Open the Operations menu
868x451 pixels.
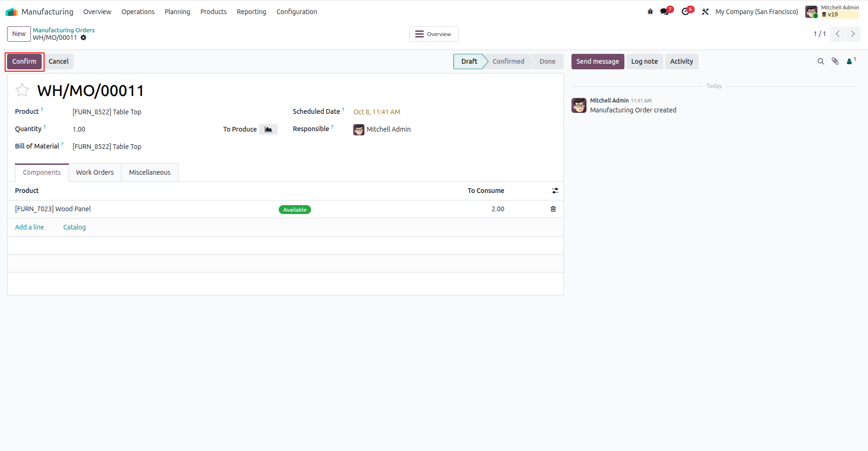138,12
